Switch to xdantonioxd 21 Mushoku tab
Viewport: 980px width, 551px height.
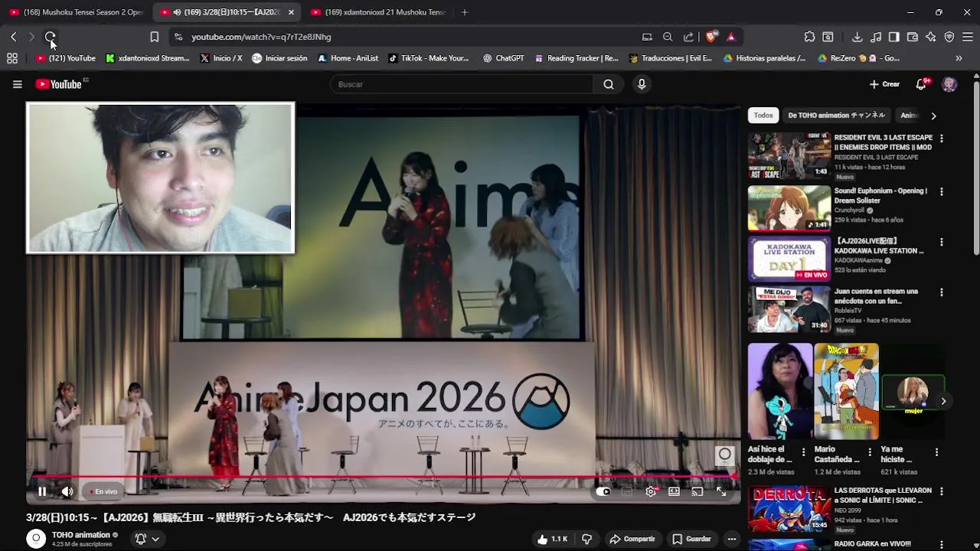pyautogui.click(x=377, y=12)
